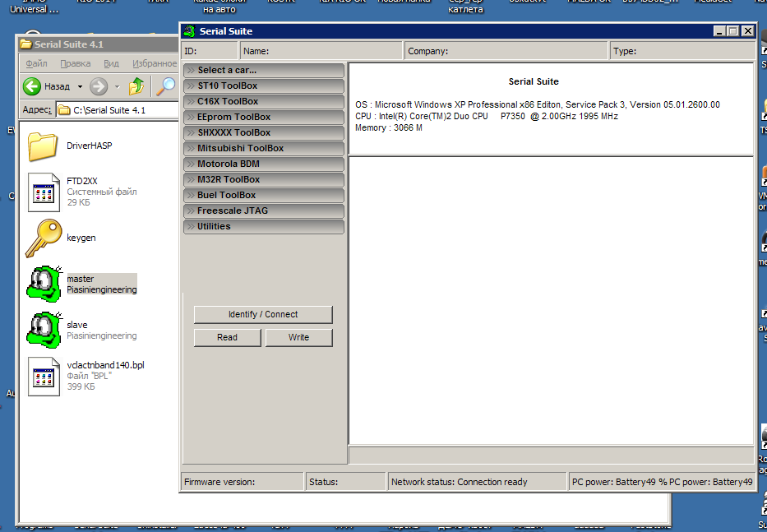This screenshot has height=532, width=767.
Task: Click the Memory : 3066 M line
Action: (389, 127)
